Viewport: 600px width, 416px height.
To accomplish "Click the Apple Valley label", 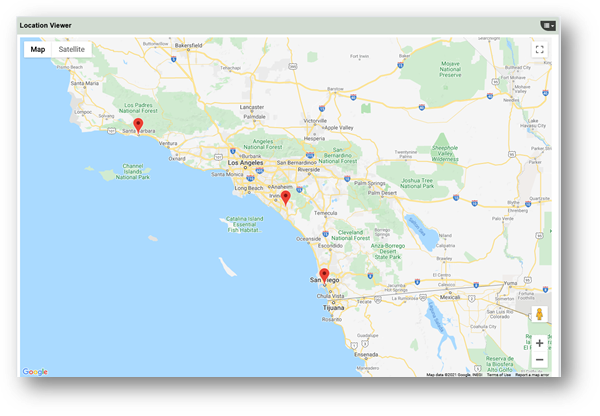I will point(339,128).
